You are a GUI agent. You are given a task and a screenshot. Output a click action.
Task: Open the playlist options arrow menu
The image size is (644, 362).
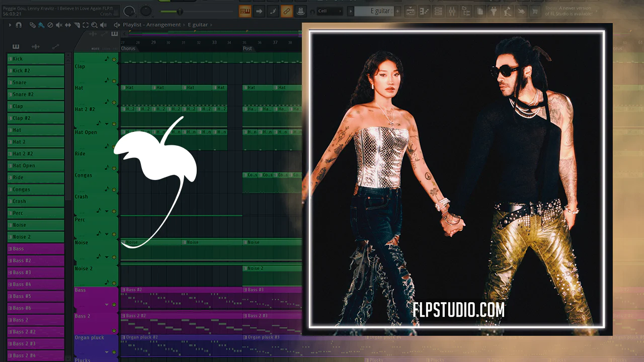pos(10,25)
